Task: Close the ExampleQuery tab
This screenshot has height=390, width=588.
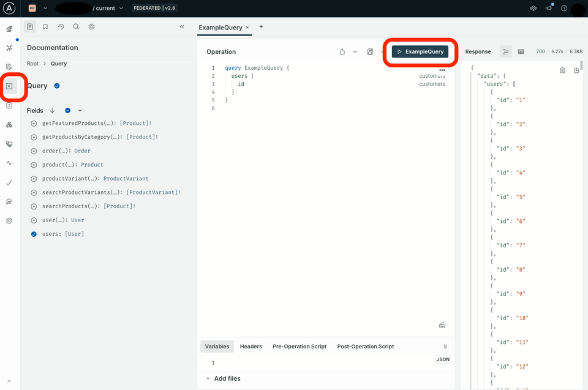Action: point(247,28)
